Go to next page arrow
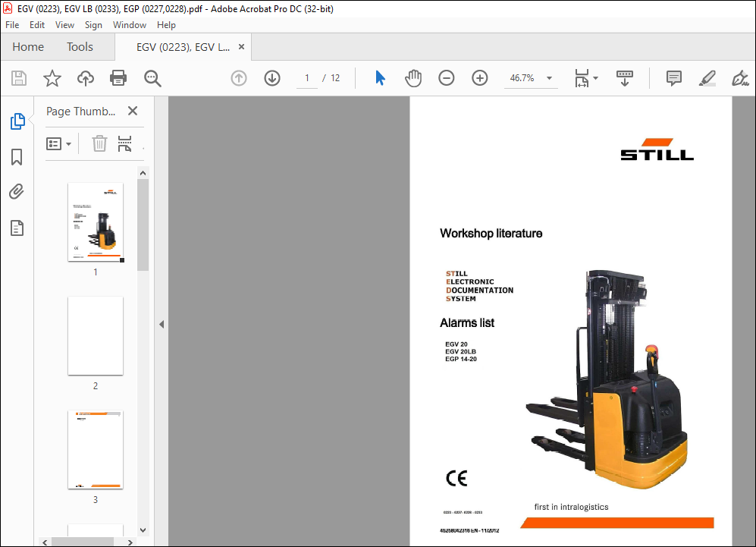 pyautogui.click(x=272, y=78)
